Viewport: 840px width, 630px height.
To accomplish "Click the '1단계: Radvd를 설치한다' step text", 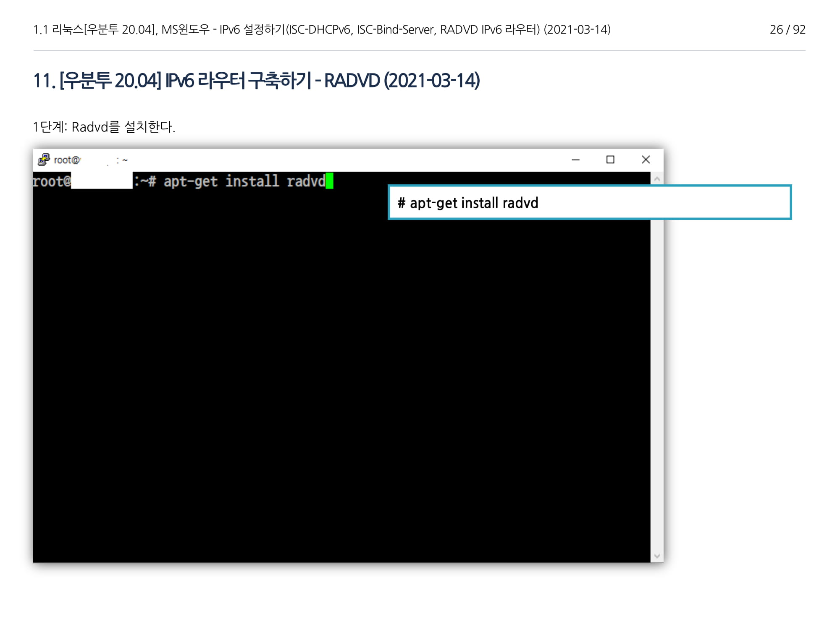I will click(104, 127).
